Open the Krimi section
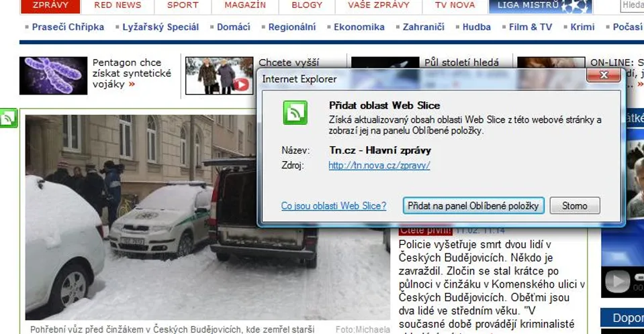Screen dimensions: 644x334 (x=582, y=27)
